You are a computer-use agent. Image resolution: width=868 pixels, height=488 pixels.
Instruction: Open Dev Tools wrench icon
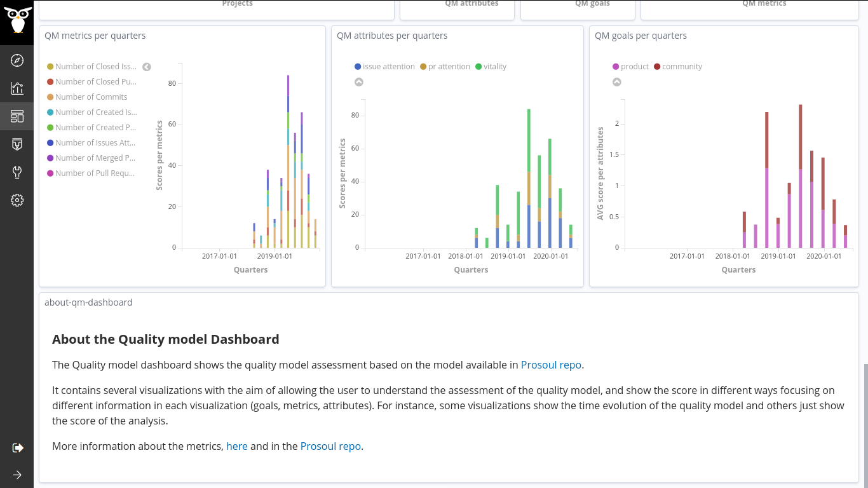pyautogui.click(x=17, y=172)
